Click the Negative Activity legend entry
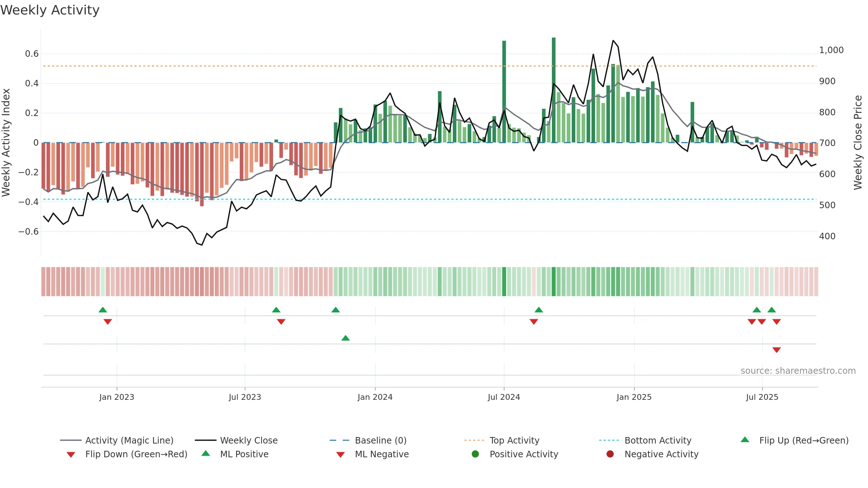Screen dimensions: 868x488 pos(652,454)
